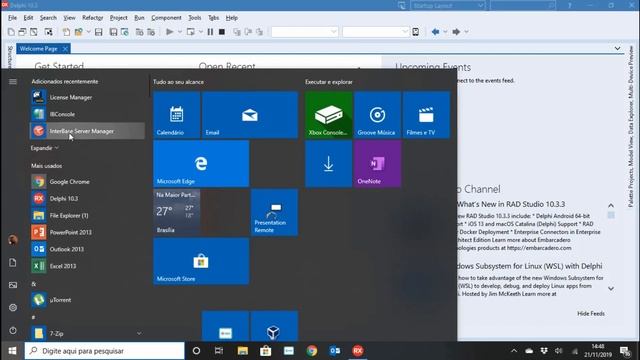
Task: Open the Email tile
Action: [x=250, y=115]
